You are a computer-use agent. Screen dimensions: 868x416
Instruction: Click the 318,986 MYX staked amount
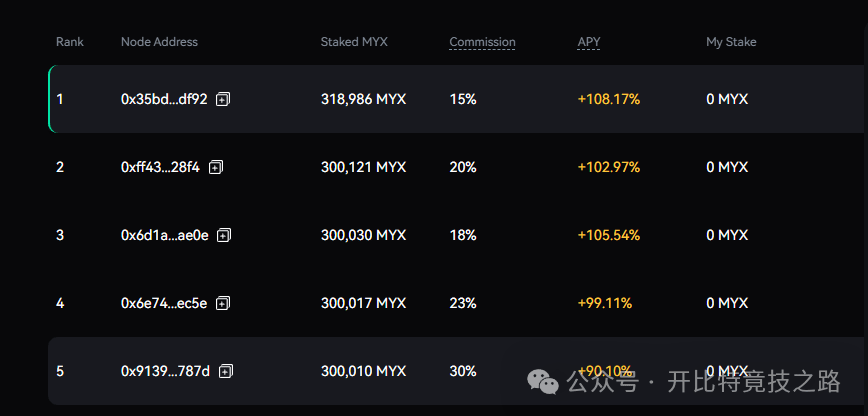click(x=363, y=99)
